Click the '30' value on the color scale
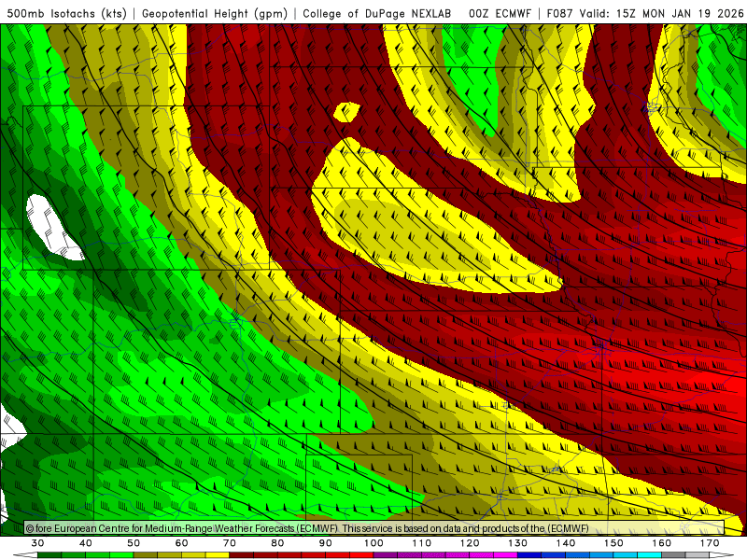 coord(37,543)
